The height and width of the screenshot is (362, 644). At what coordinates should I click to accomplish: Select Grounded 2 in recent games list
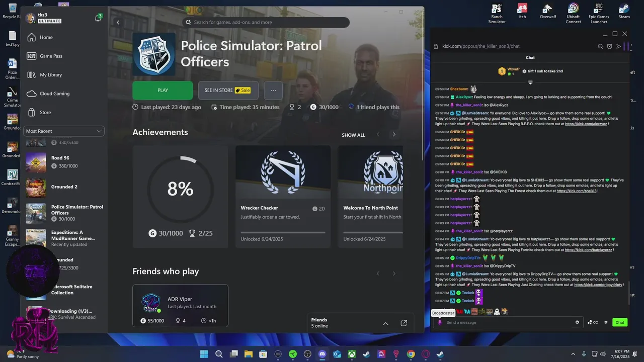tap(64, 187)
